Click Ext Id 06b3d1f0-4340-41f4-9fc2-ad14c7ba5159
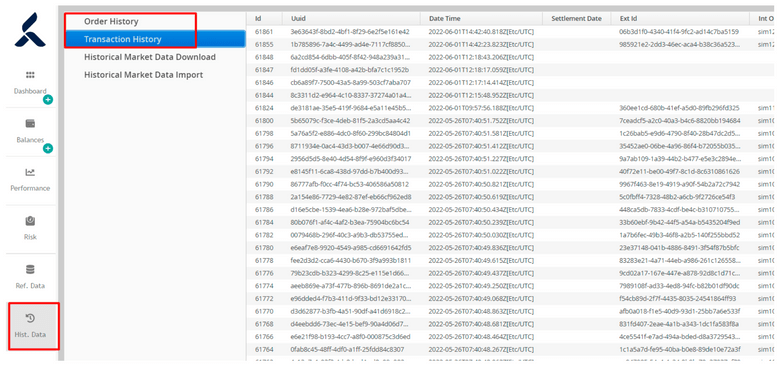Image resolution: width=779 pixels, height=367 pixels. pos(679,32)
